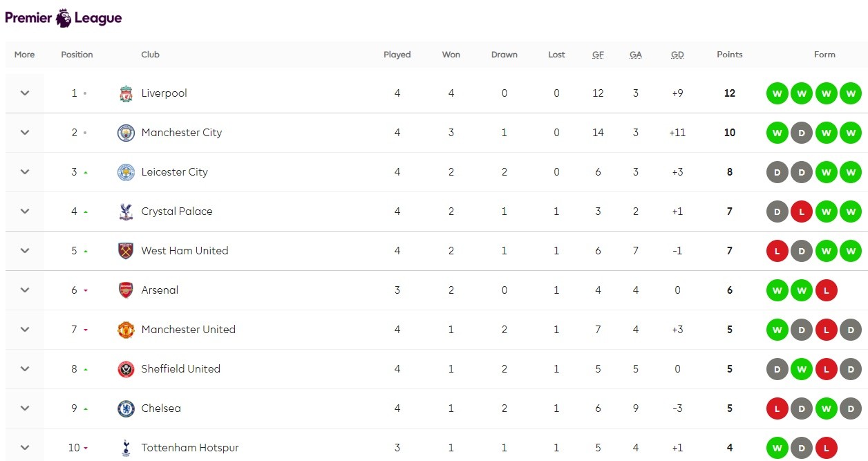Image resolution: width=868 pixels, height=461 pixels.
Task: Open the Tottenham Hotspur club link
Action: (x=190, y=448)
